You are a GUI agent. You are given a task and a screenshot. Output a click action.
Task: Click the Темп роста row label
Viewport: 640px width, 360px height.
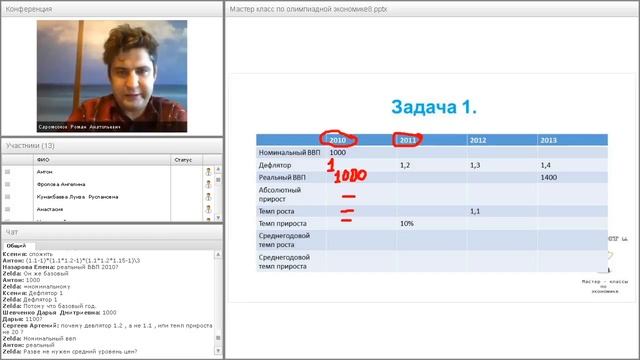[276, 211]
